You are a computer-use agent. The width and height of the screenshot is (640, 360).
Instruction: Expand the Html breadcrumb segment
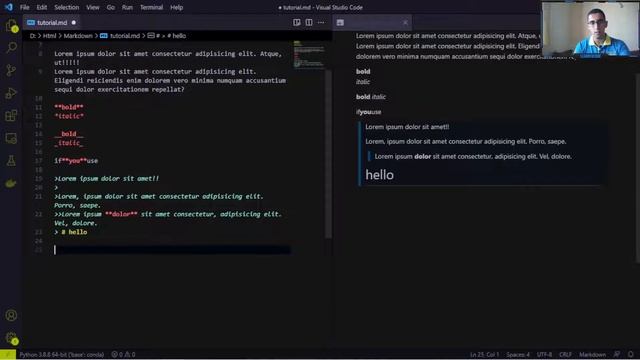49,36
